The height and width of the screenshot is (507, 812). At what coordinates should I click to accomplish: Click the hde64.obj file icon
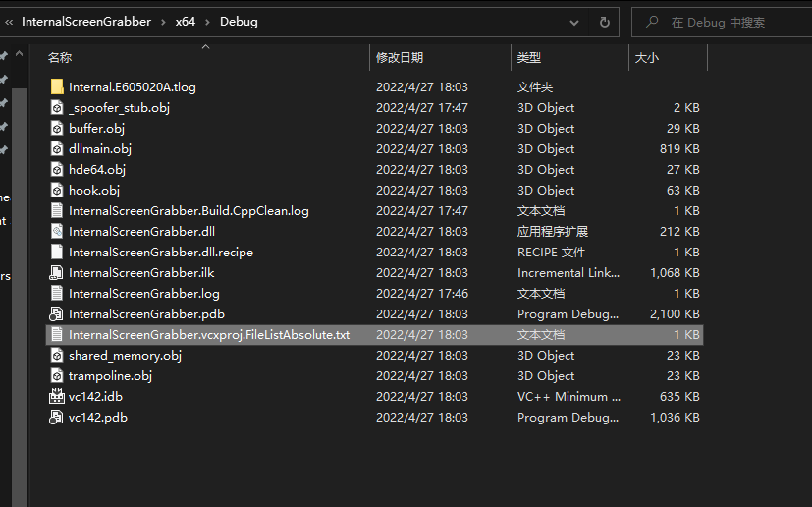pyautogui.click(x=57, y=170)
